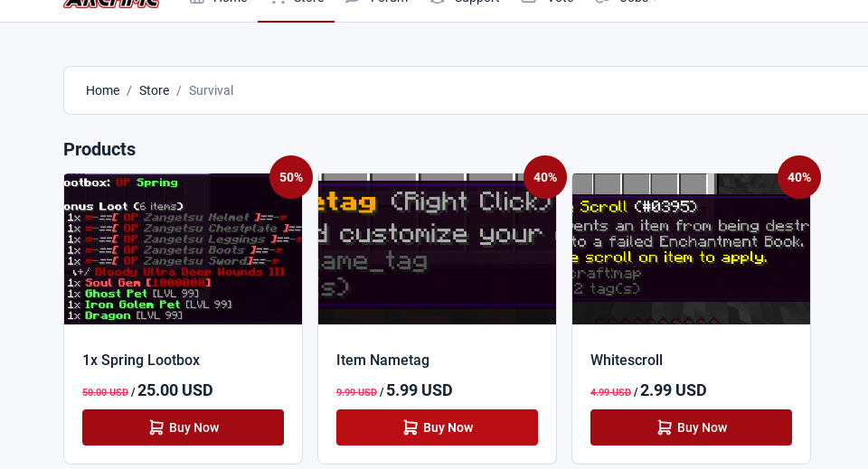Open the Spring Lootbox product image
Image resolution: width=868 pixels, height=469 pixels.
pos(184,249)
